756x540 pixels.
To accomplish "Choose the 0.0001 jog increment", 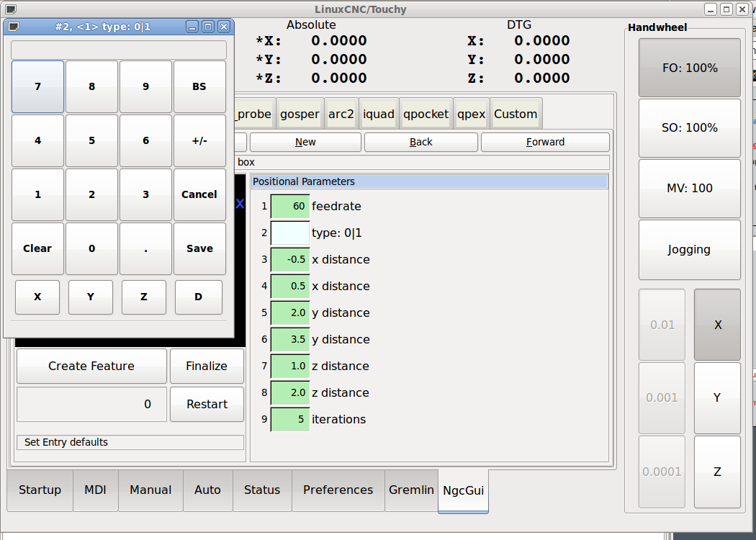I will click(662, 472).
